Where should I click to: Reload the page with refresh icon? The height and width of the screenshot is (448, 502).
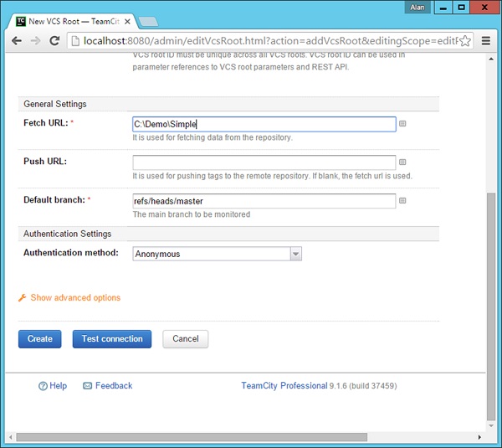click(x=55, y=40)
